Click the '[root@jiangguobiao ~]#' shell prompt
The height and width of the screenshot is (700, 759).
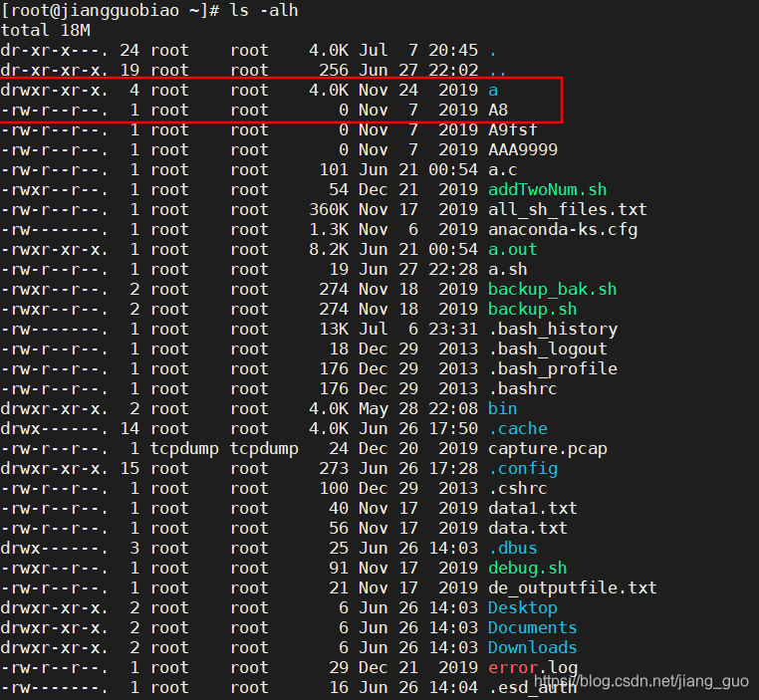click(111, 10)
